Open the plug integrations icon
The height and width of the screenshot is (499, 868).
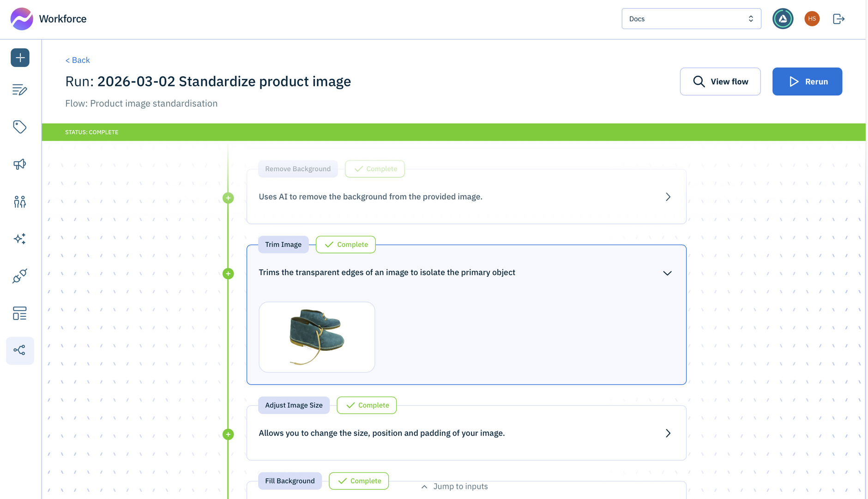[19, 276]
